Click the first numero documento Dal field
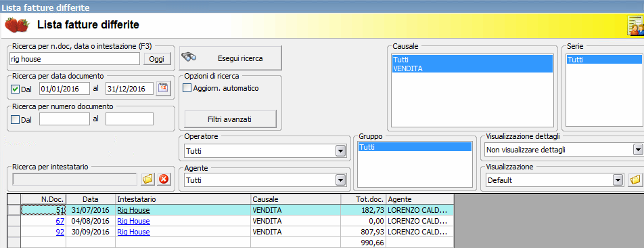The width and height of the screenshot is (644, 248). pos(64,119)
